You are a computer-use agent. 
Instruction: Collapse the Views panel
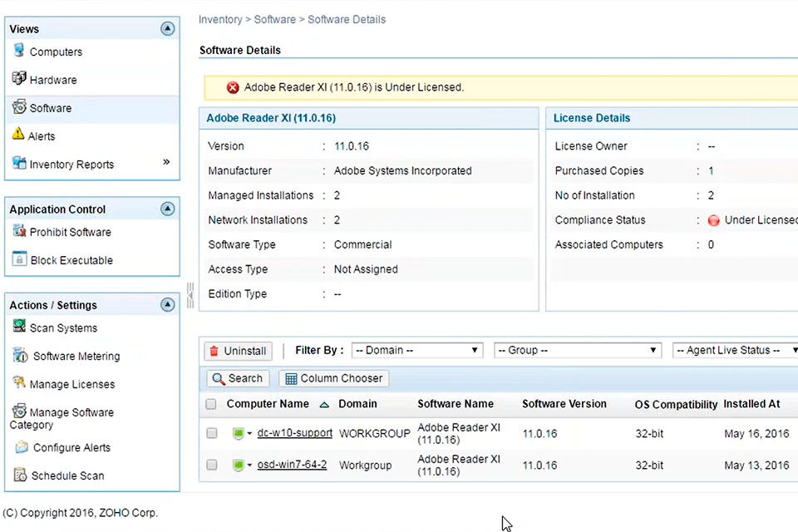point(167,27)
